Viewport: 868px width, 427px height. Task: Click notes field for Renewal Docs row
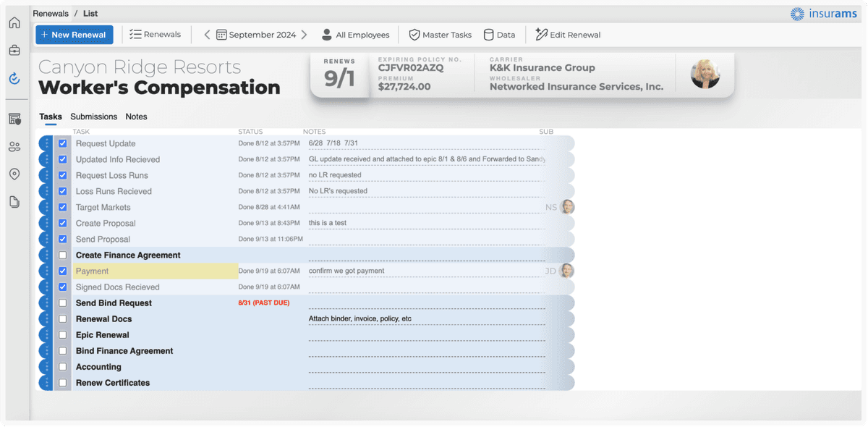(427, 318)
